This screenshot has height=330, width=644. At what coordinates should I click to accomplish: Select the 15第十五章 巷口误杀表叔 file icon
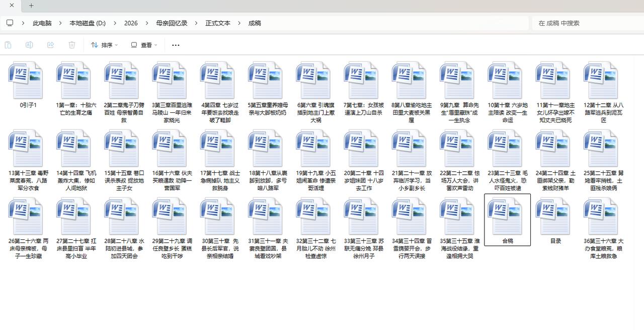(122, 148)
